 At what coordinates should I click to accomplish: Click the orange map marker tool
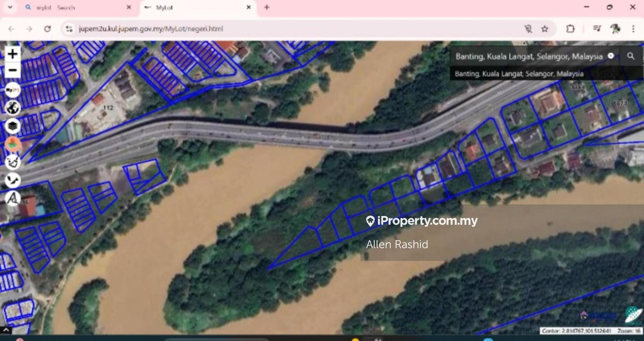13,144
